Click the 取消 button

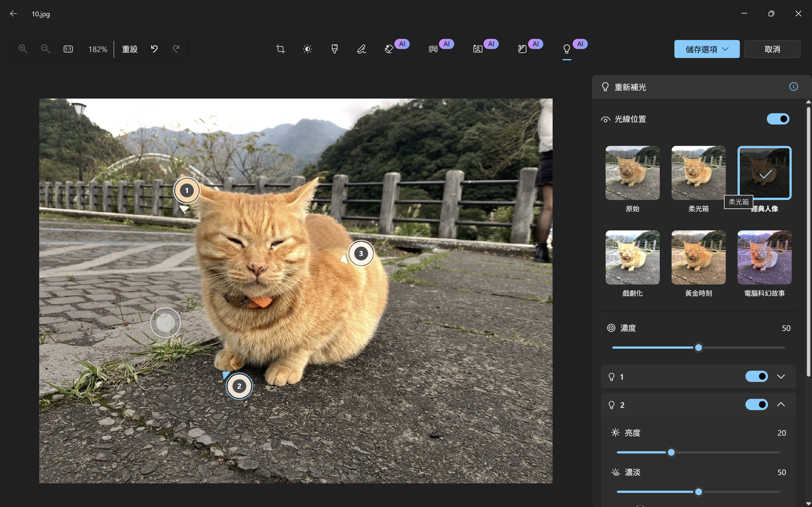pos(772,49)
